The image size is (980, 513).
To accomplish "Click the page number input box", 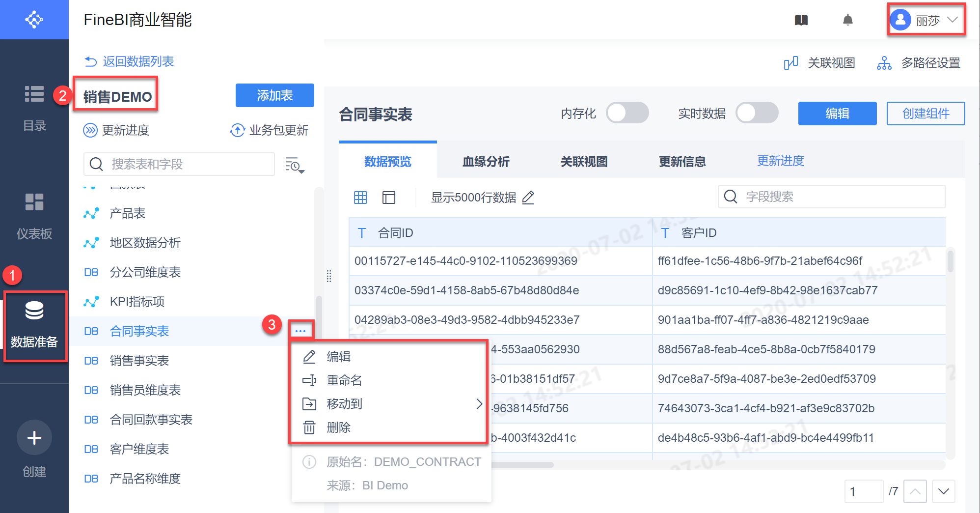I will click(x=864, y=491).
